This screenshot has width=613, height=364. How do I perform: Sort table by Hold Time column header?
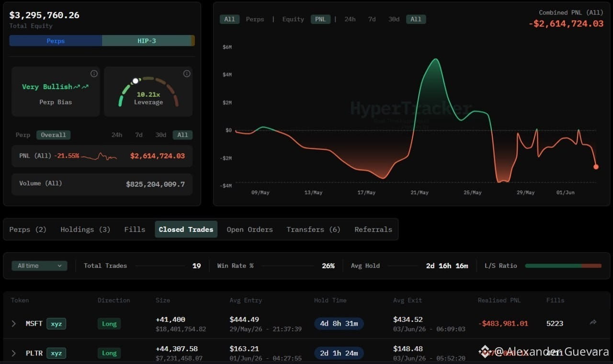coord(330,300)
